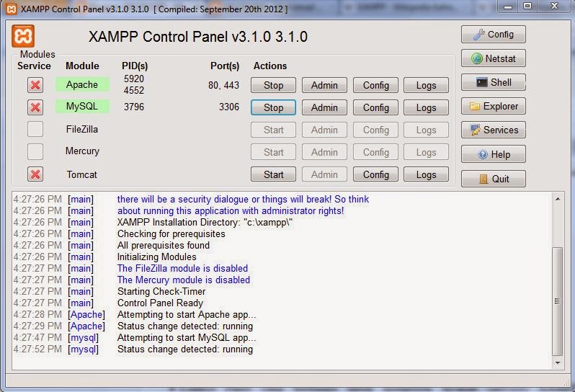Screen dimensions: 575x392
Task: Click log line "Starting Check-Timer"
Action: point(161,292)
